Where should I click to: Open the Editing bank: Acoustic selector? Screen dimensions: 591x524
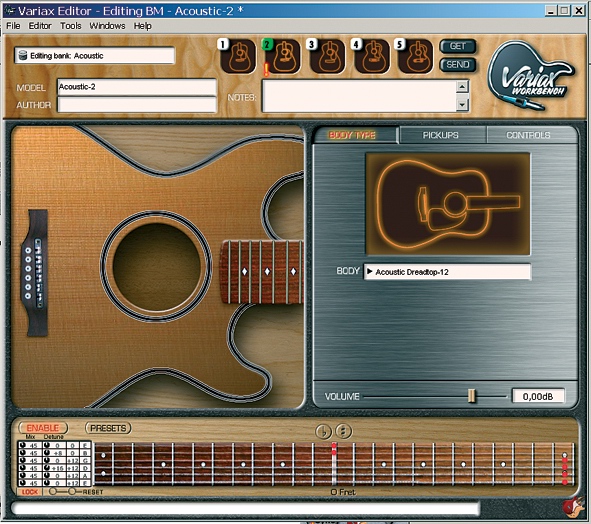pyautogui.click(x=95, y=56)
